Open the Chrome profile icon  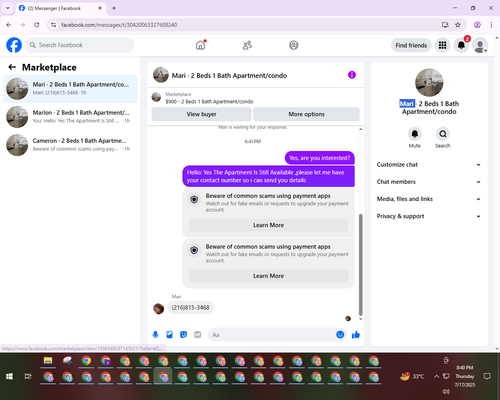coord(477,25)
